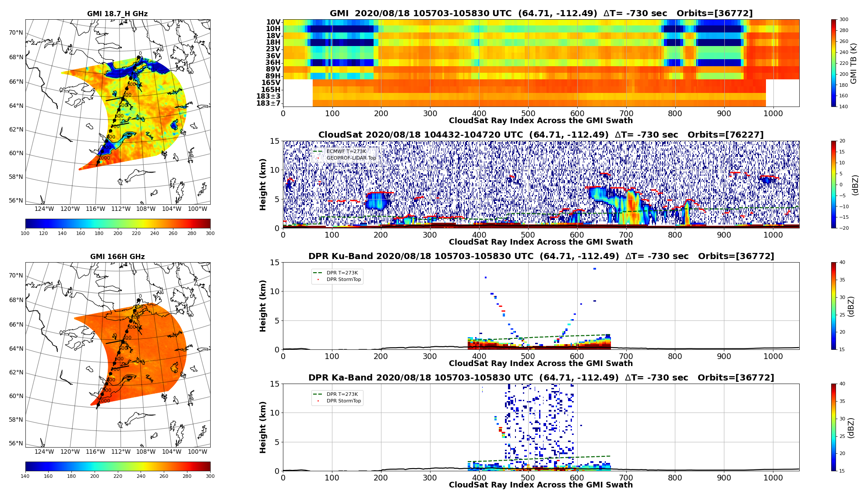Click the 165V channel row label
868x498 pixels.
(x=271, y=83)
